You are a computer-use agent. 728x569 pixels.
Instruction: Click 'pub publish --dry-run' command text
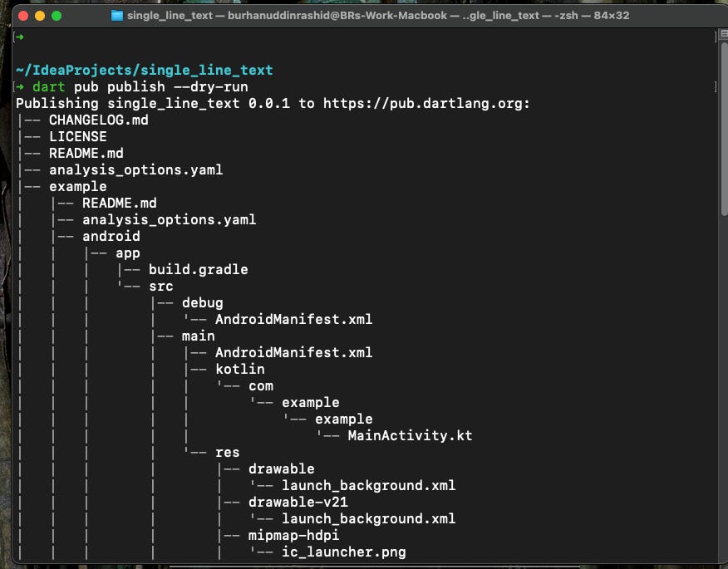[x=161, y=86]
